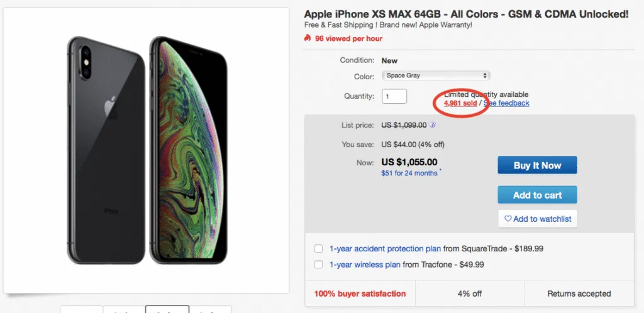
Task: Click the help icon next to list price
Action: (x=433, y=125)
